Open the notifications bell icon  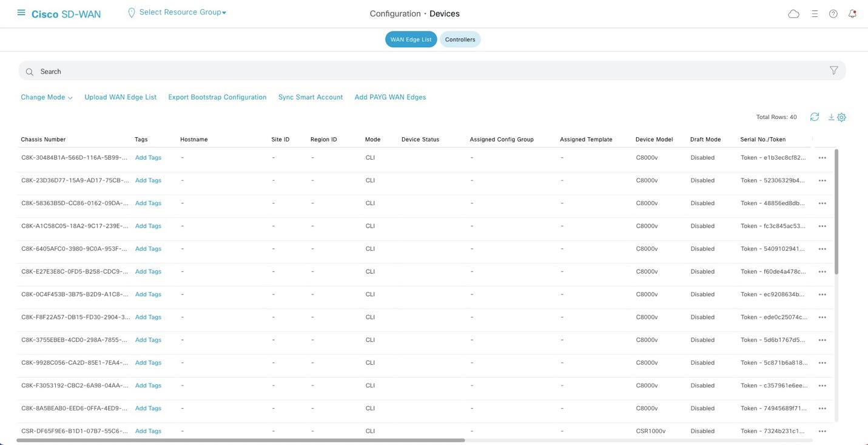852,14
